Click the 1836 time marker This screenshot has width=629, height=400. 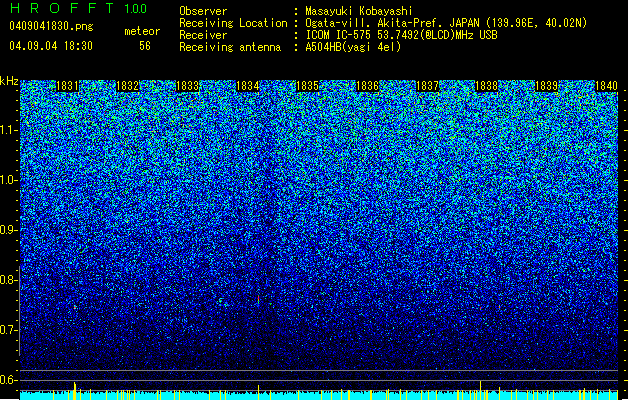click(x=367, y=86)
